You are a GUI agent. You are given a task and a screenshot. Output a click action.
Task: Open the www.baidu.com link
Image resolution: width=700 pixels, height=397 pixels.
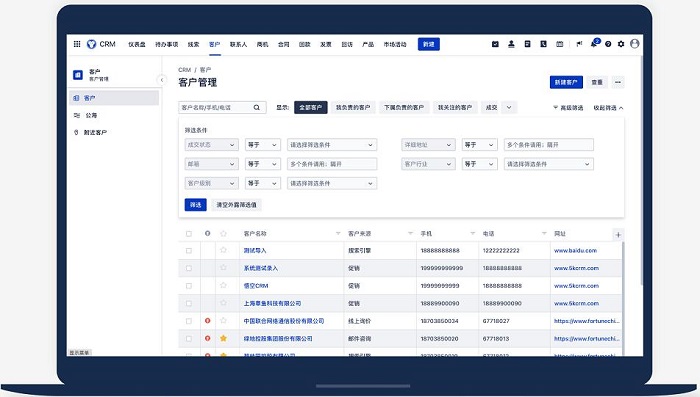(x=575, y=251)
